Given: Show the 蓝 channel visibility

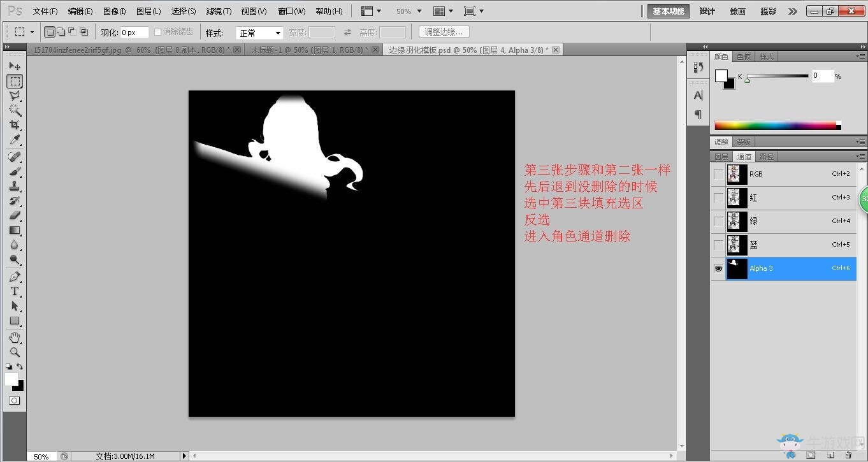Looking at the screenshot, I should pos(719,245).
